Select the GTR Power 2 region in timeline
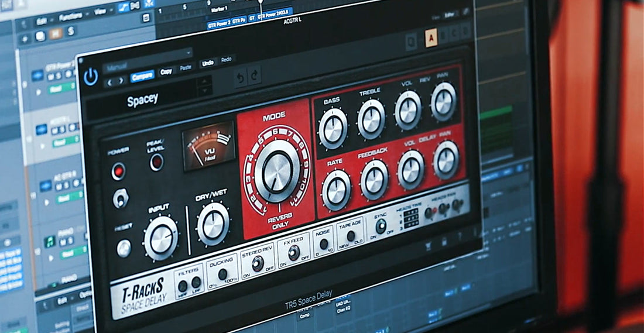Screen dimensions: 644x333 [218, 24]
